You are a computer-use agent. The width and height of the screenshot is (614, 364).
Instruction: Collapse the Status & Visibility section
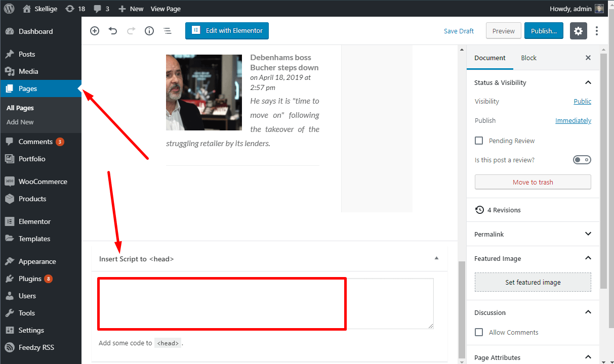tap(588, 82)
